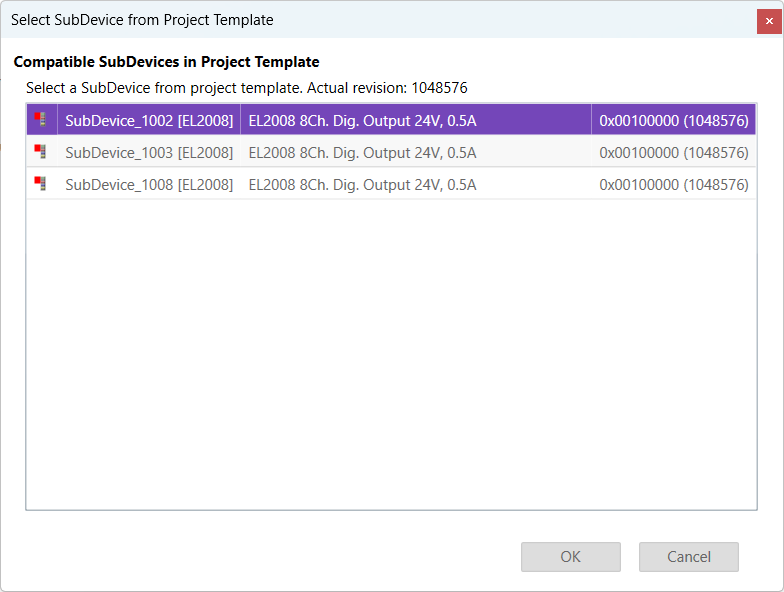
Task: Click the revision value of SubDevice_1003
Action: point(673,152)
